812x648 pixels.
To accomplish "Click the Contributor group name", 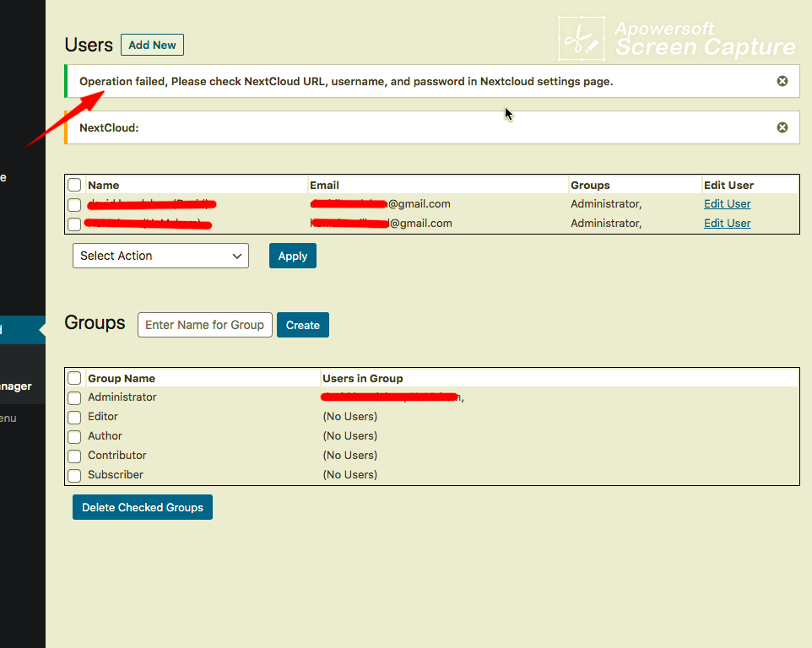I will (117, 455).
